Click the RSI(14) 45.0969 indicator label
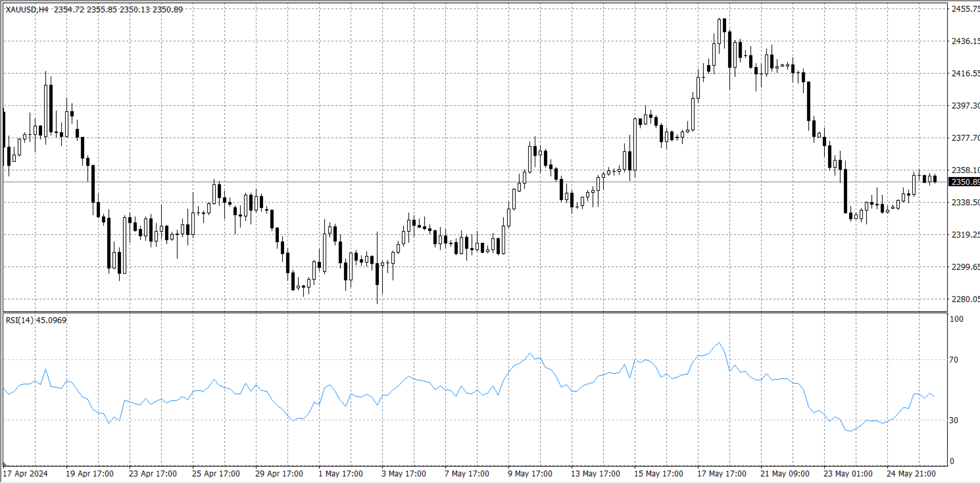 [36, 320]
